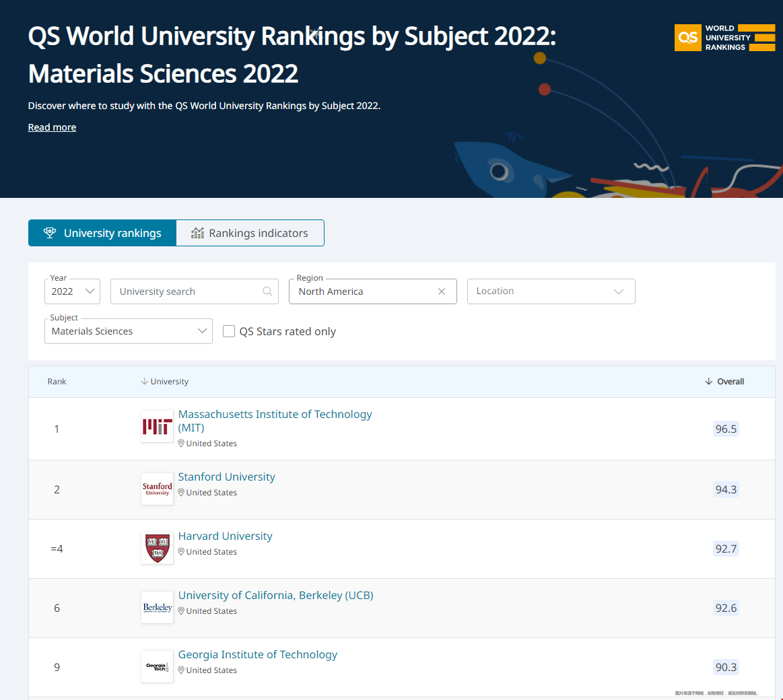The width and height of the screenshot is (783, 700).
Task: Click the rank 9 cell for Georgia Tech
Action: pyautogui.click(x=57, y=667)
